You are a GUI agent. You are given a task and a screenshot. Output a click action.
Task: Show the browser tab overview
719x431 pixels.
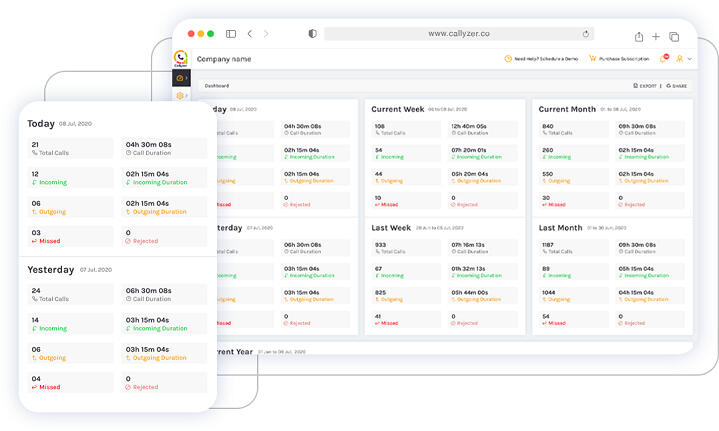click(x=674, y=34)
